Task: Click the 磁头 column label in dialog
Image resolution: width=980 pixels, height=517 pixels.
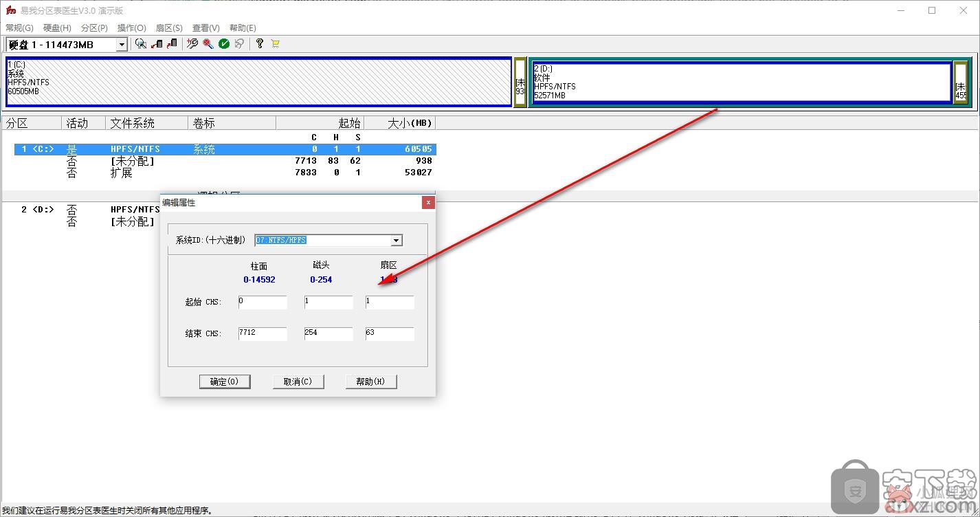Action: pyautogui.click(x=321, y=265)
